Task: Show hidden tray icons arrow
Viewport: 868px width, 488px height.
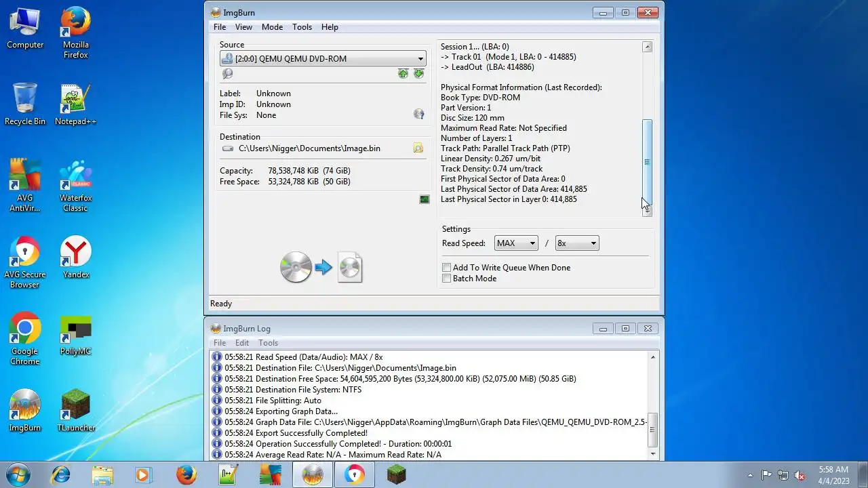Action: pos(750,475)
